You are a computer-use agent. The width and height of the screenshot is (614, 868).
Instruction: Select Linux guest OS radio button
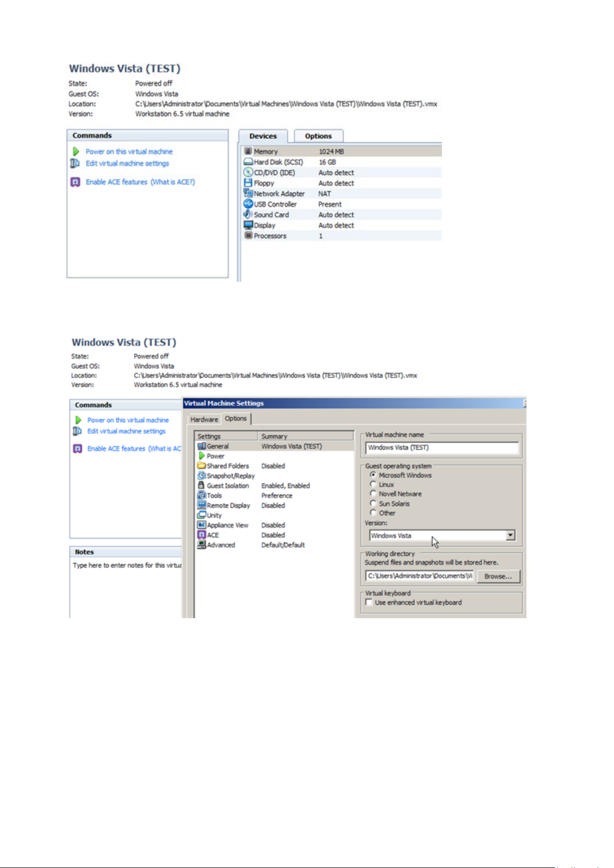373,484
